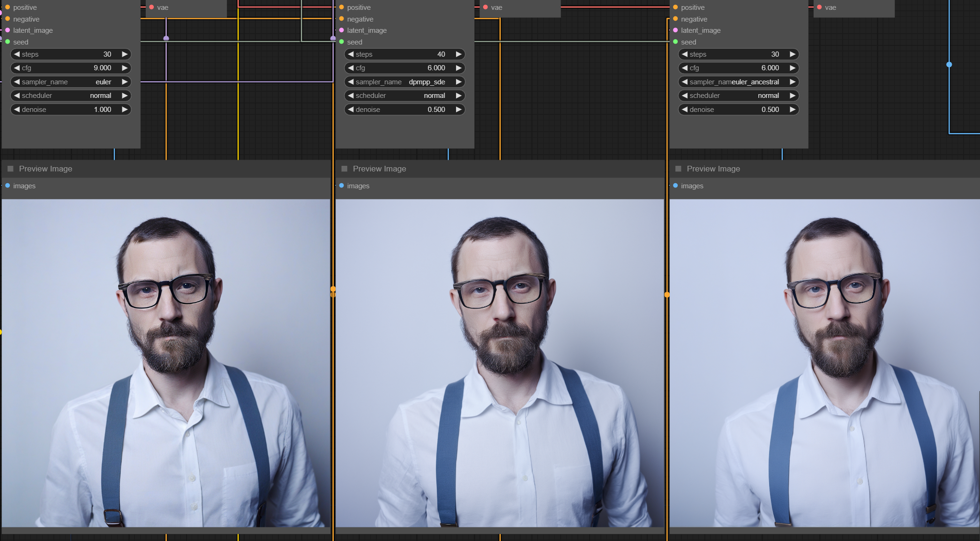Click the denoise 0.500 value on middle KSampler

point(436,109)
